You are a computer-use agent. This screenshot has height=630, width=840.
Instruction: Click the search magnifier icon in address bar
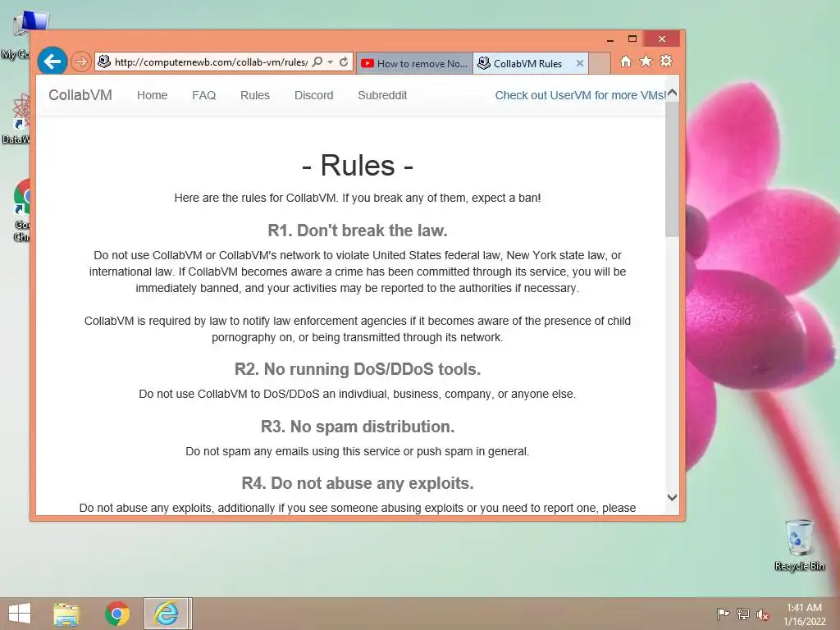click(317, 62)
